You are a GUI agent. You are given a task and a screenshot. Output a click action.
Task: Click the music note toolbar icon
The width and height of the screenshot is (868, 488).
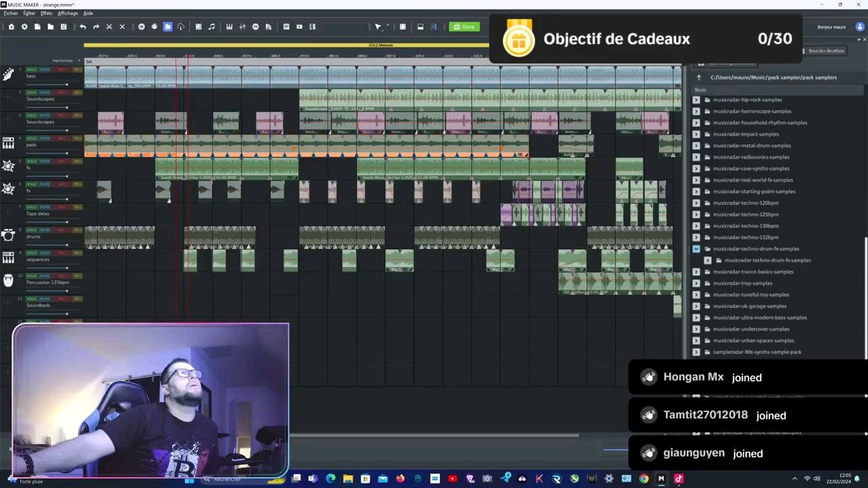212,26
